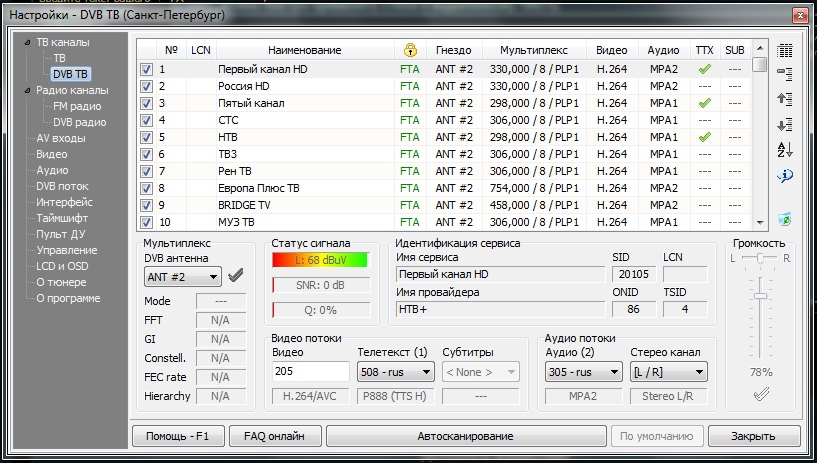
Task: Disable the Европа Плюс ТВ channel checkbox
Action: point(146,188)
